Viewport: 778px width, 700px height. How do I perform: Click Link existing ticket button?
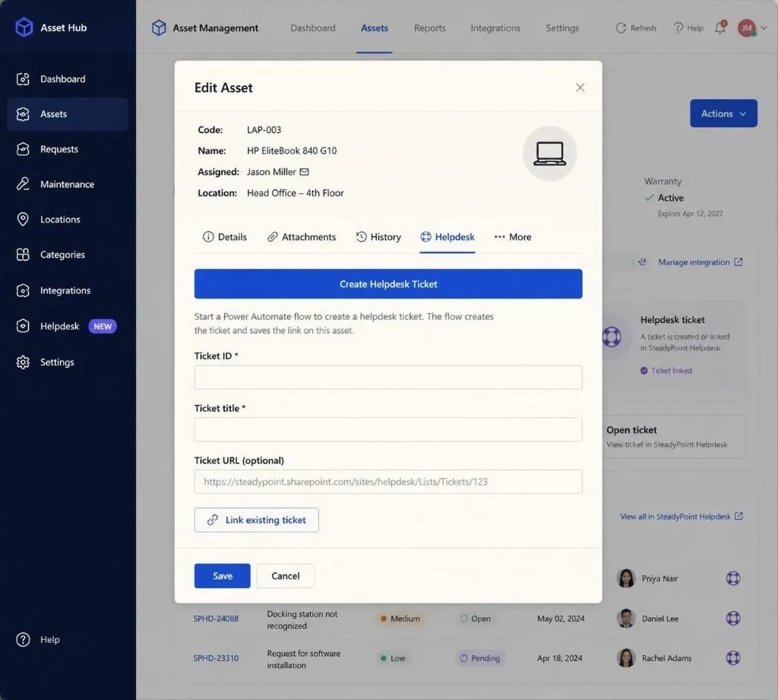[257, 520]
